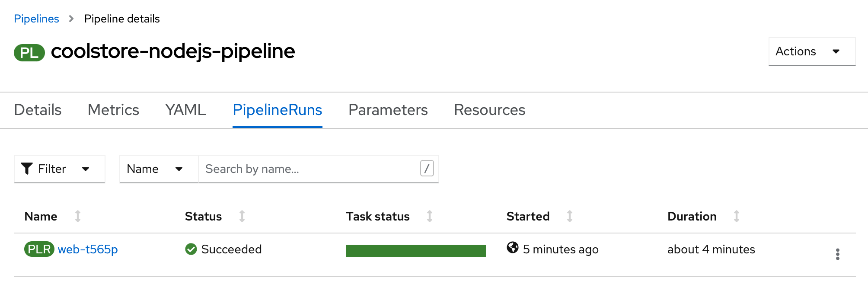Select the PipelineRuns tab
Viewport: 868px width, 294px height.
tap(278, 110)
